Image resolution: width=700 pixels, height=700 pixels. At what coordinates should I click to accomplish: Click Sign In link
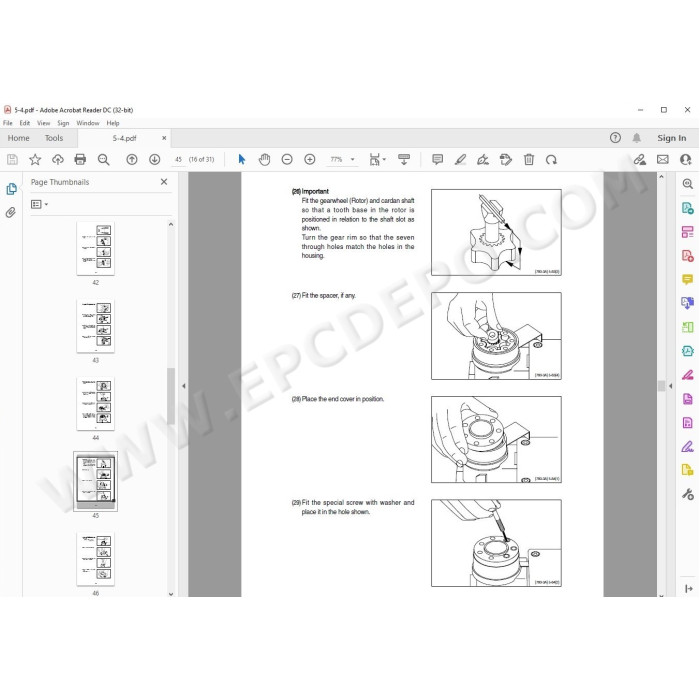point(671,138)
